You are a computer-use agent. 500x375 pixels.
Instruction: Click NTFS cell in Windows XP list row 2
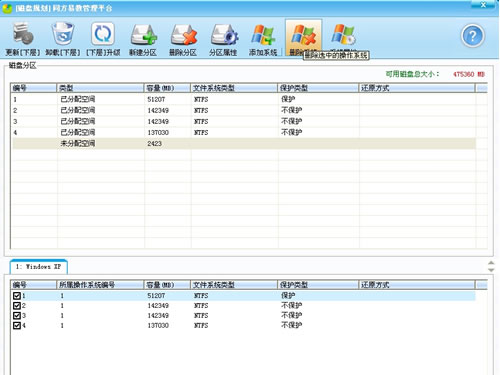coord(201,306)
